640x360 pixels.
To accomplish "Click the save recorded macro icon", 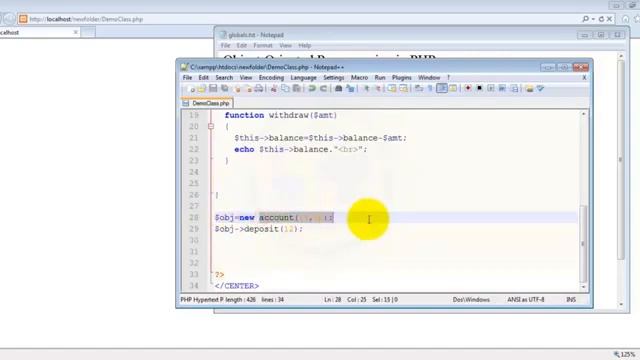I will point(514,89).
